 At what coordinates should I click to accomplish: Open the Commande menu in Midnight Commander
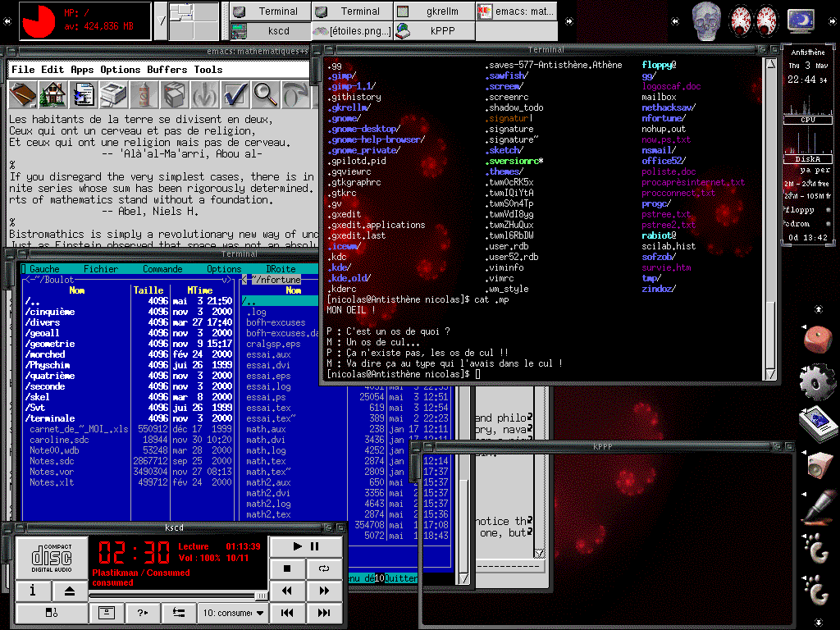[x=162, y=269]
